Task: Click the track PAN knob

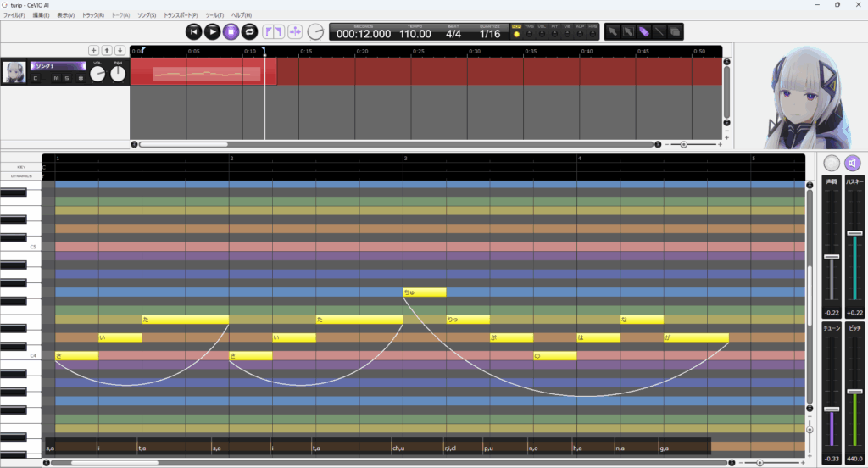Action: [118, 73]
